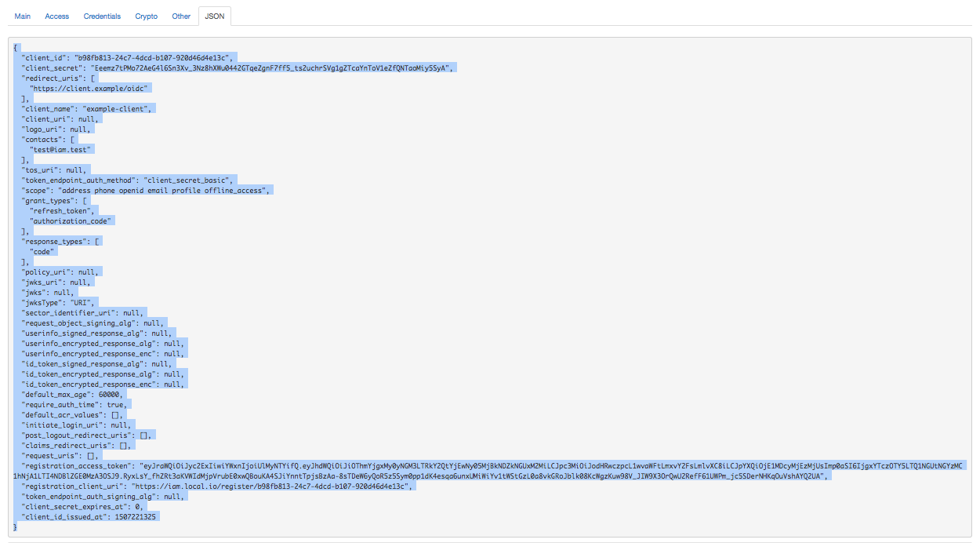Switch to the Main tab

coord(23,16)
